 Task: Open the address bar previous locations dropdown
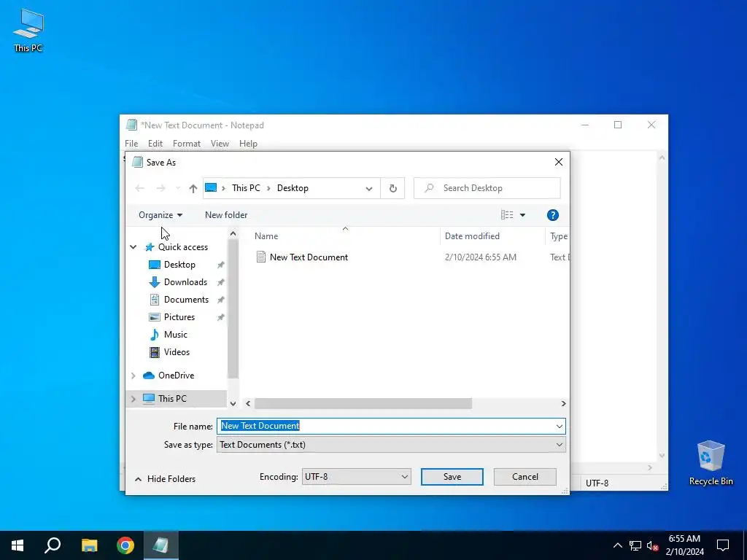pos(368,189)
